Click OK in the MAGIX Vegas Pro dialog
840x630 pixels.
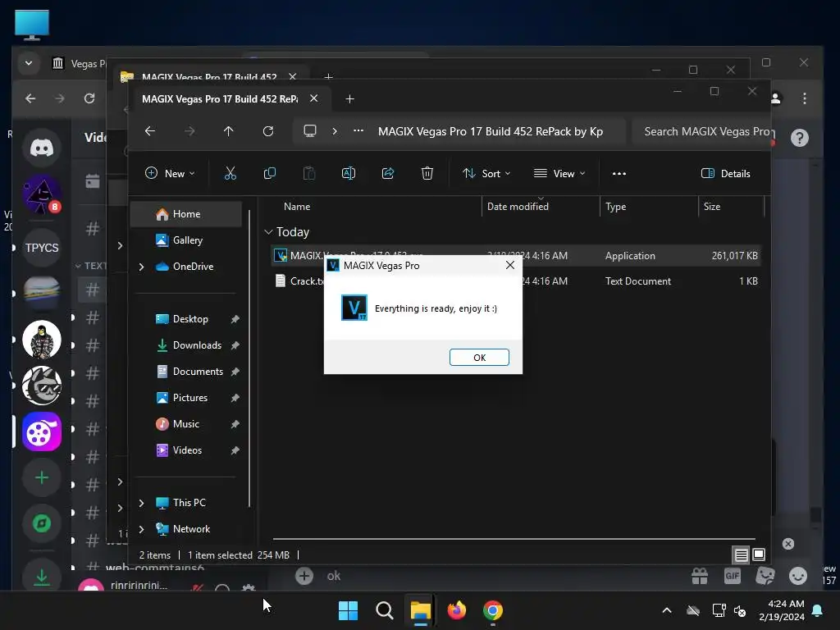pos(479,358)
